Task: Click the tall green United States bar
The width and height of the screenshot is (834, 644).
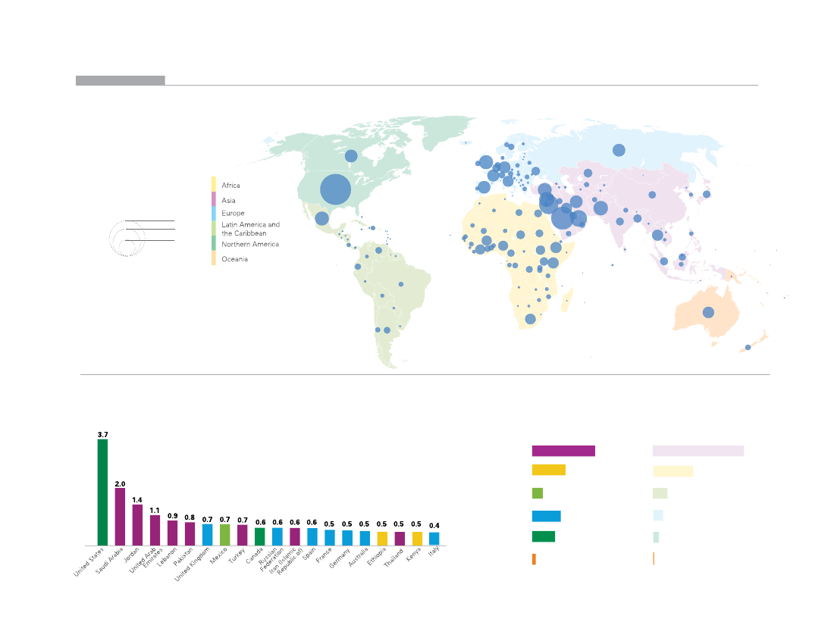Action: (102, 492)
